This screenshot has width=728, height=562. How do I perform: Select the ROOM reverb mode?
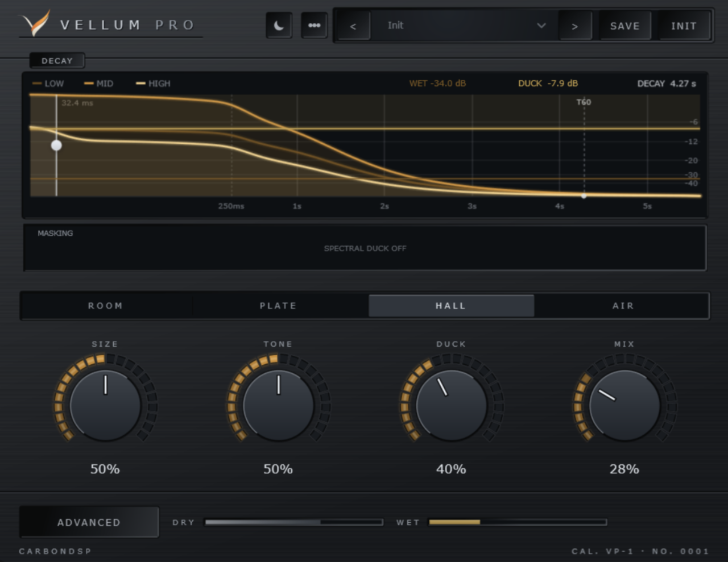106,306
